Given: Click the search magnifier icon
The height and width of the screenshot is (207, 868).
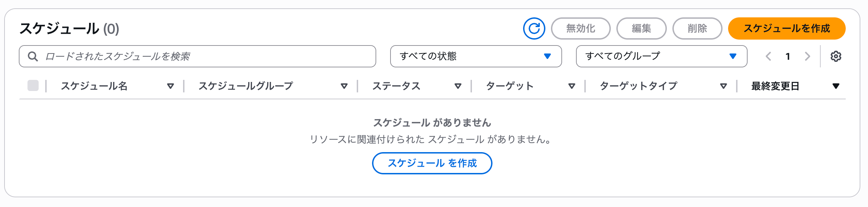Looking at the screenshot, I should 33,56.
